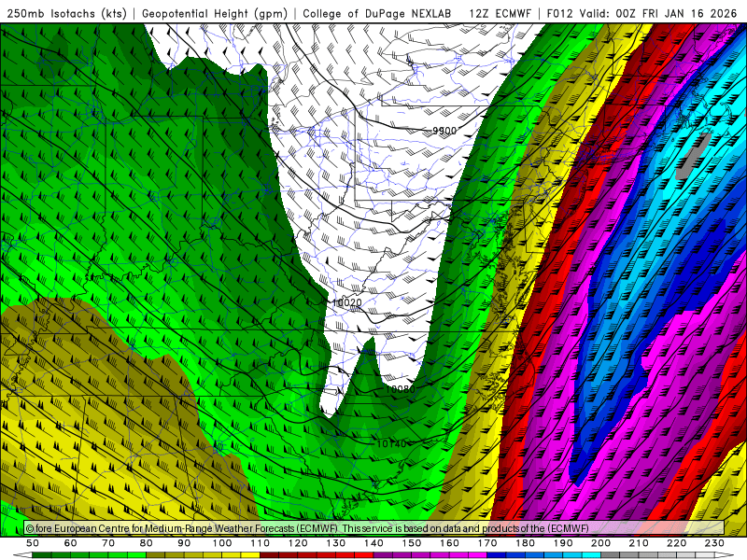Screen dimensions: 747x560
Task: Click the 140 value on the color scale
Action: click(x=373, y=543)
